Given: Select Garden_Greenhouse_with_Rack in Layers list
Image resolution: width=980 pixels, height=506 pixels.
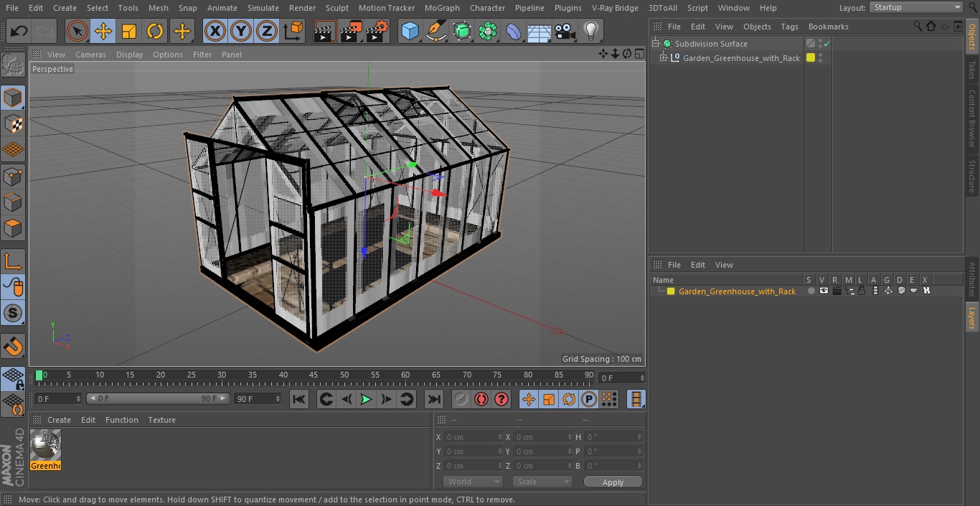Looking at the screenshot, I should click(x=737, y=291).
